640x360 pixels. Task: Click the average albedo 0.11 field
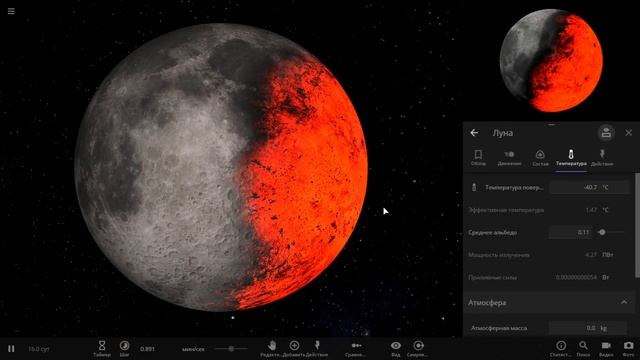coord(570,232)
